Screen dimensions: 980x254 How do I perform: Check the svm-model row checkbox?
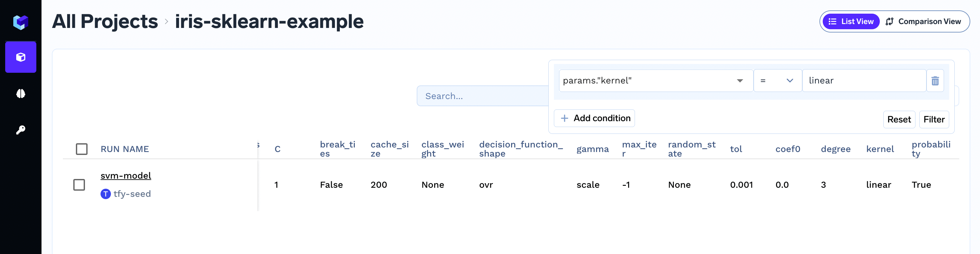[x=79, y=185]
